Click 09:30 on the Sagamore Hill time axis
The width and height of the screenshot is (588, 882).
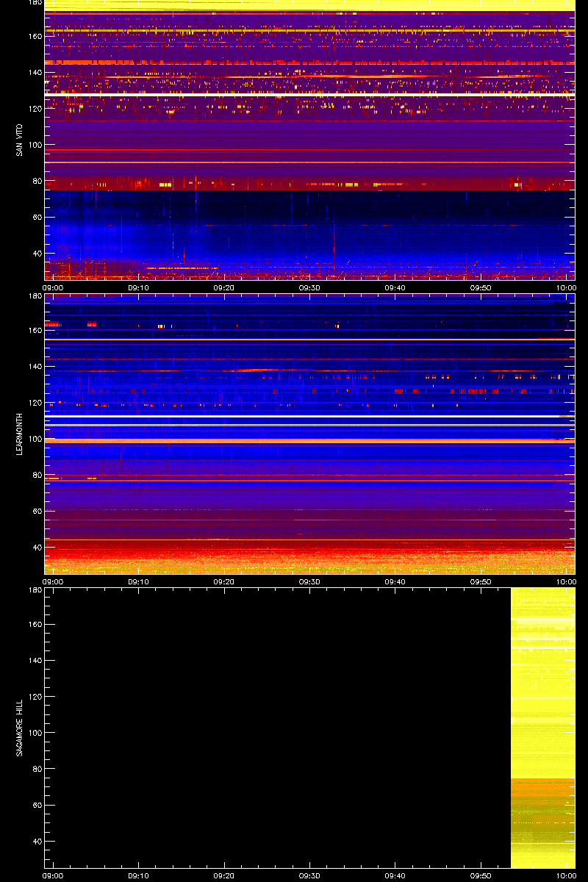(x=309, y=876)
